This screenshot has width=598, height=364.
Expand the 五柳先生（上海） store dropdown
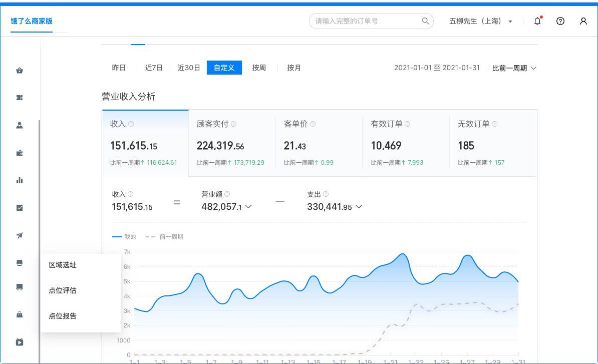pos(480,21)
